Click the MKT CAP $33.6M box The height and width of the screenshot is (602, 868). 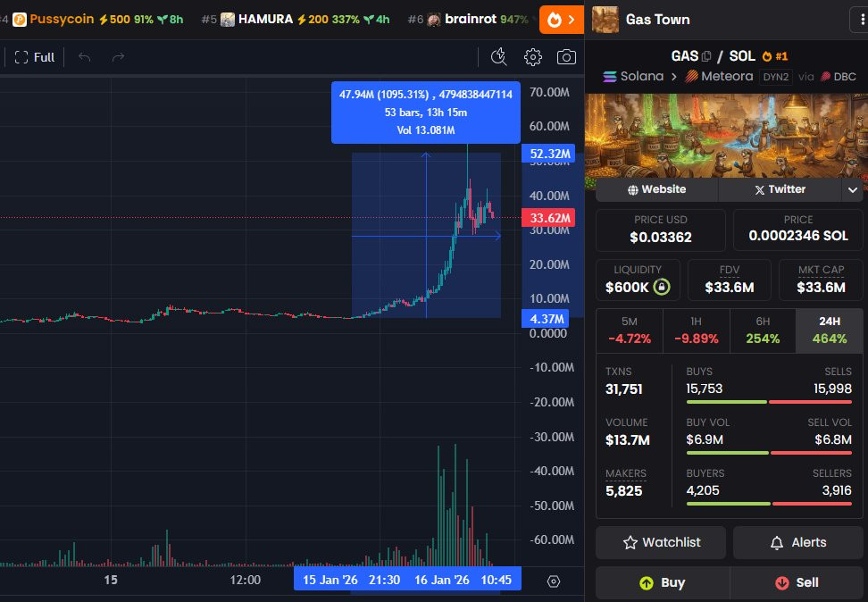point(821,280)
